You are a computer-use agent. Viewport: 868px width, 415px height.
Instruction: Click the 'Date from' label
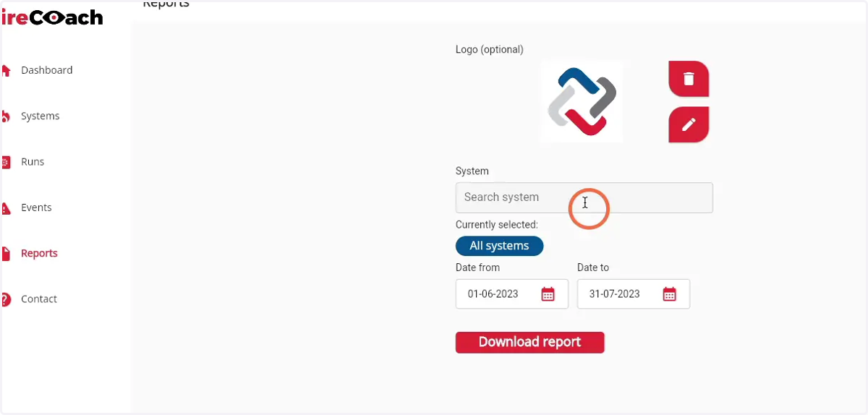478,268
